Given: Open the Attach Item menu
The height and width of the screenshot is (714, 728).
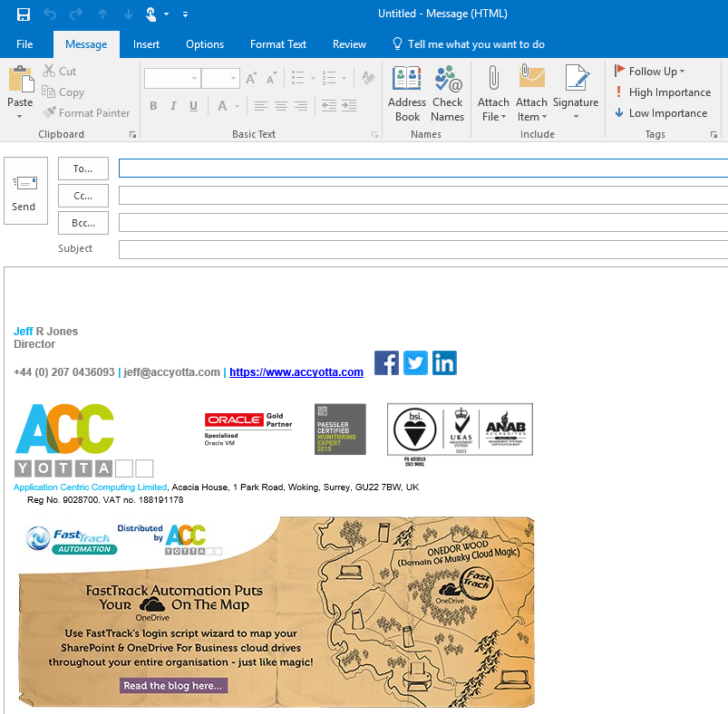Looking at the screenshot, I should pyautogui.click(x=531, y=93).
